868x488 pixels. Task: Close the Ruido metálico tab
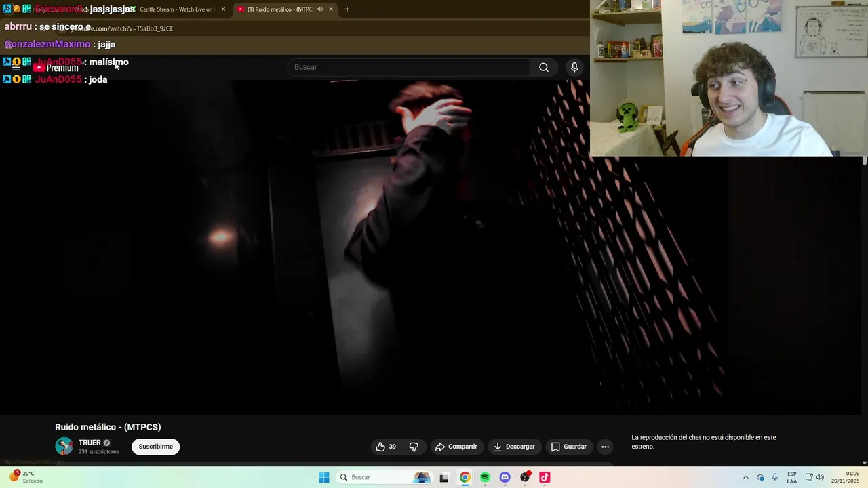tap(331, 9)
